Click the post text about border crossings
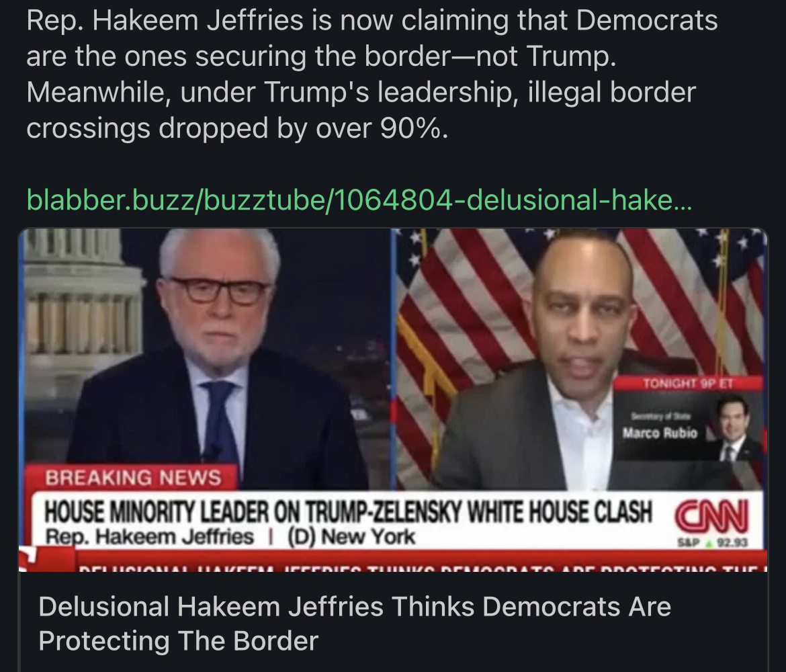 372,74
